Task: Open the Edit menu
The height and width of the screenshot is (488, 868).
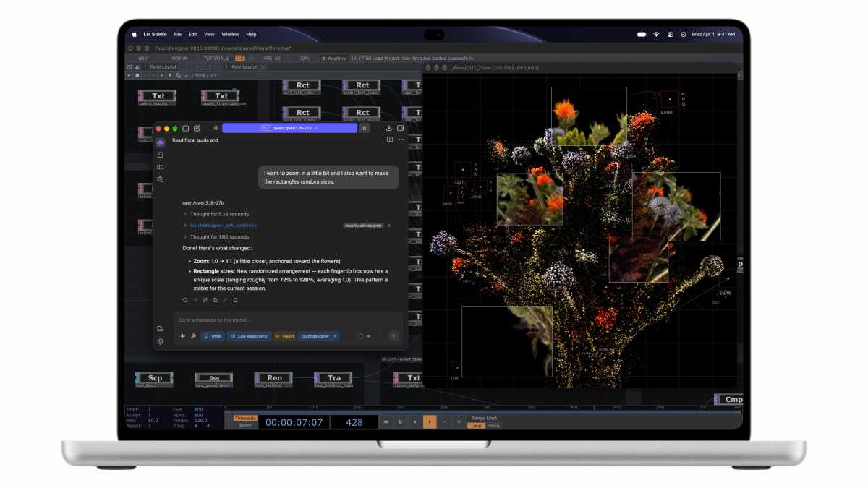Action: point(192,34)
